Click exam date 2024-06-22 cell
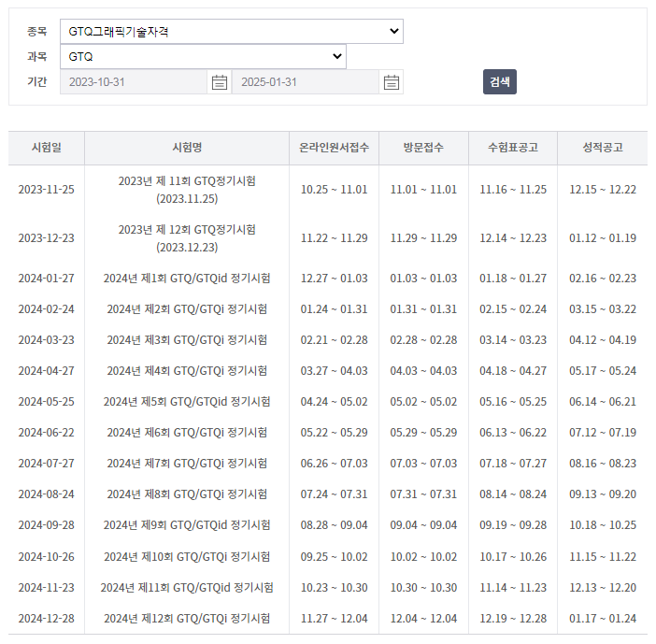 coord(47,433)
